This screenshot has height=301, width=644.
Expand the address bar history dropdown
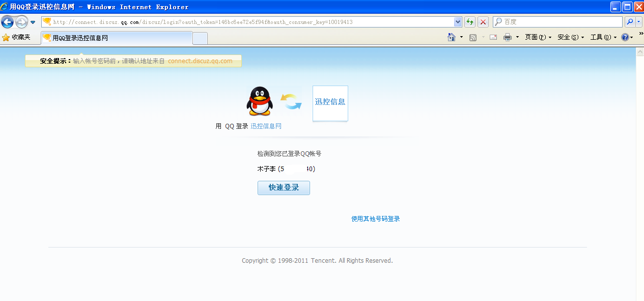click(459, 21)
